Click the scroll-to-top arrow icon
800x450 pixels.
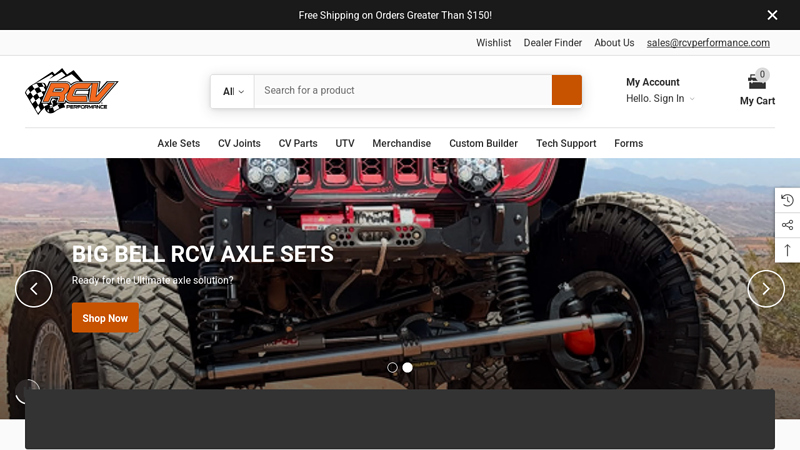point(787,250)
